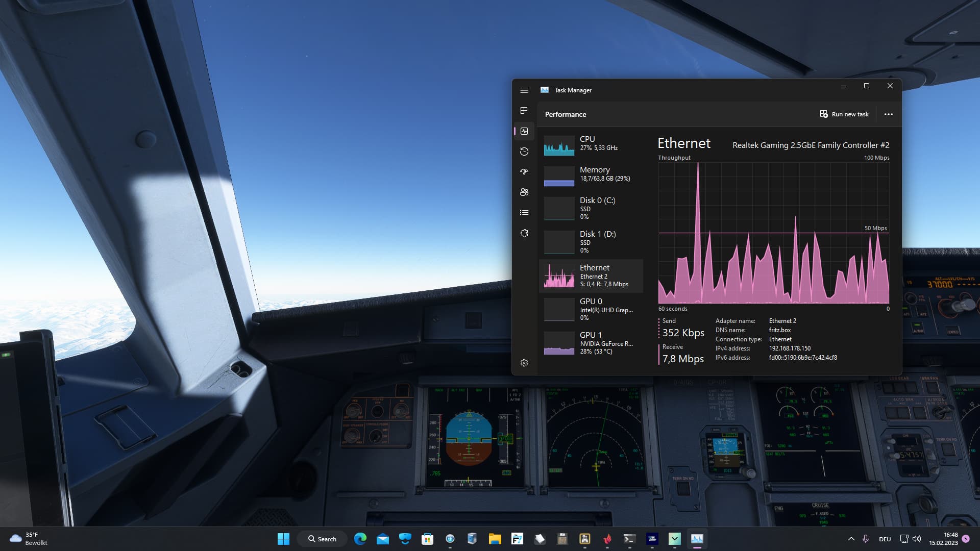Viewport: 980px width, 551px height.
Task: Click Run new task button
Action: (x=844, y=114)
